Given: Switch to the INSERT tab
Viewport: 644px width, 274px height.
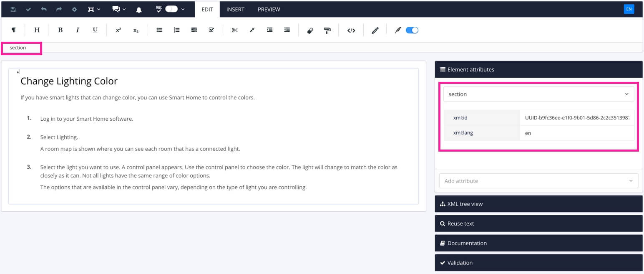Looking at the screenshot, I should coord(235,9).
